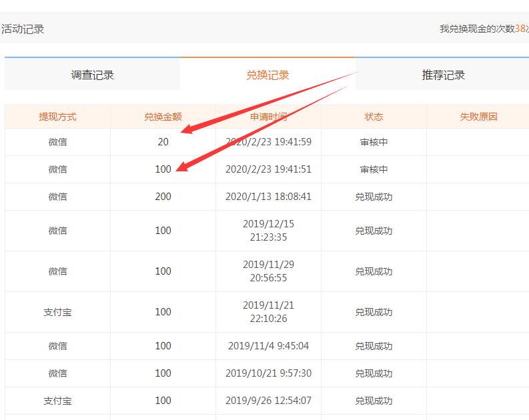Click amount 100 in the 2019/9/26 row
The image size is (529, 420).
click(x=163, y=401)
